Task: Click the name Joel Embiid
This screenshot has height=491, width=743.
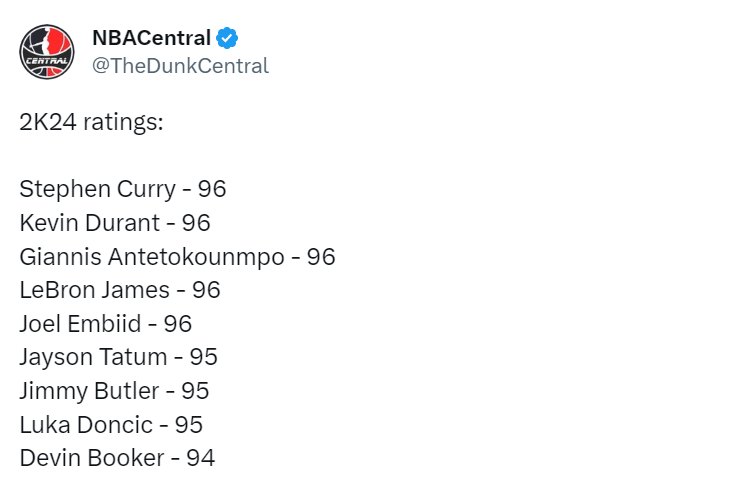Action: (81, 324)
